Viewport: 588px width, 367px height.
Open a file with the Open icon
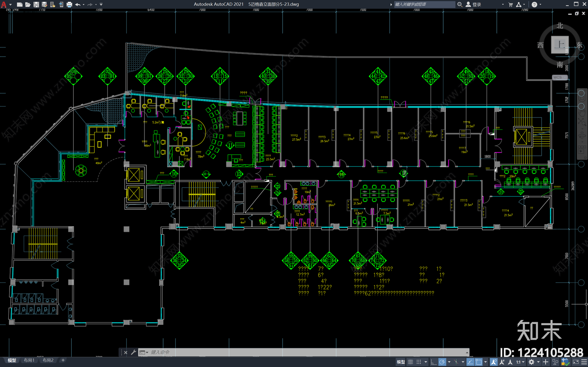[x=28, y=4]
